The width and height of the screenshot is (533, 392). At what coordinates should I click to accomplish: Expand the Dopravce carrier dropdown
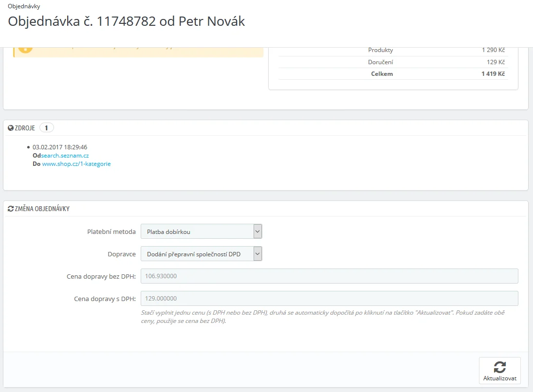click(x=201, y=254)
